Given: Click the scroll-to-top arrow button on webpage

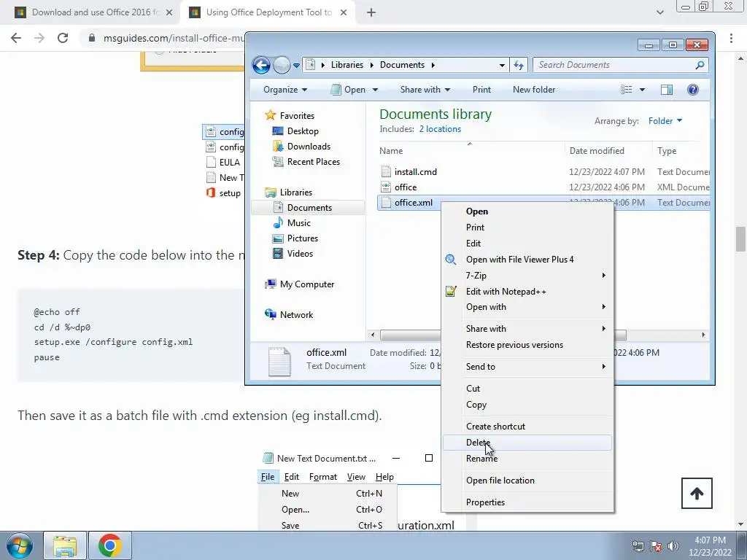Looking at the screenshot, I should (x=697, y=494).
